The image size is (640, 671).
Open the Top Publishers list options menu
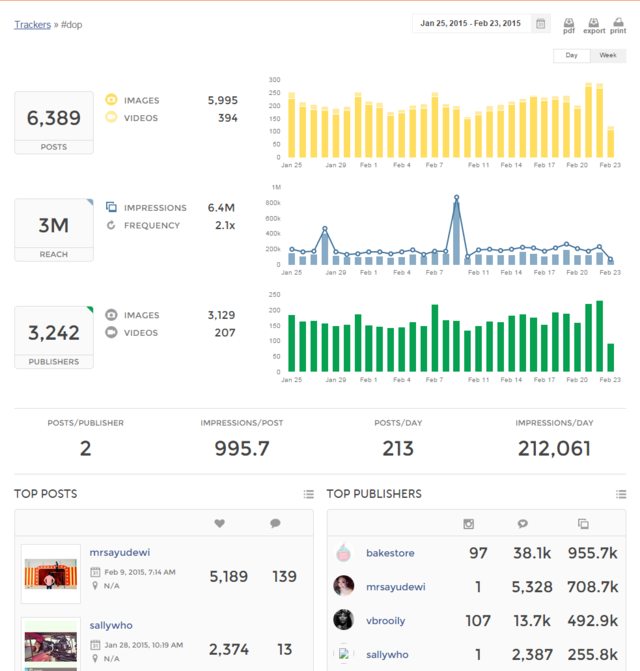coord(621,494)
